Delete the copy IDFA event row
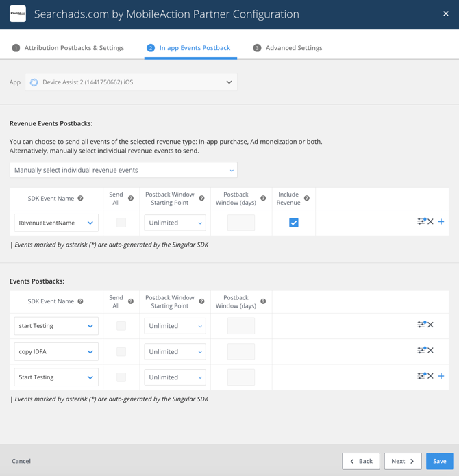 (431, 351)
